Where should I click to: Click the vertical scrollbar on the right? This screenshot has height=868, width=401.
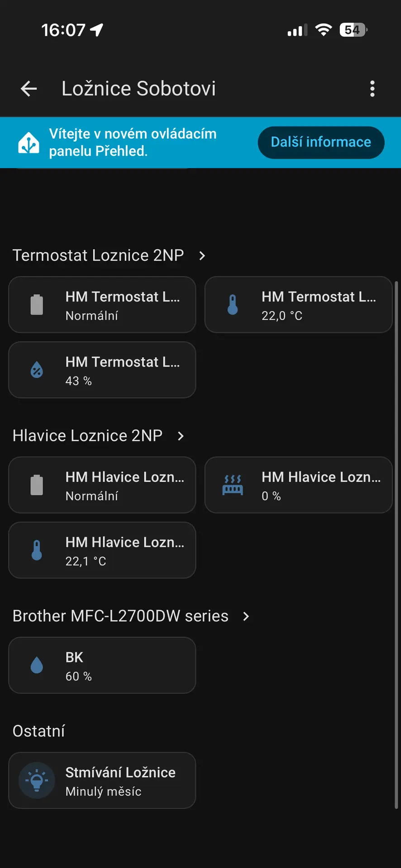(x=396, y=542)
